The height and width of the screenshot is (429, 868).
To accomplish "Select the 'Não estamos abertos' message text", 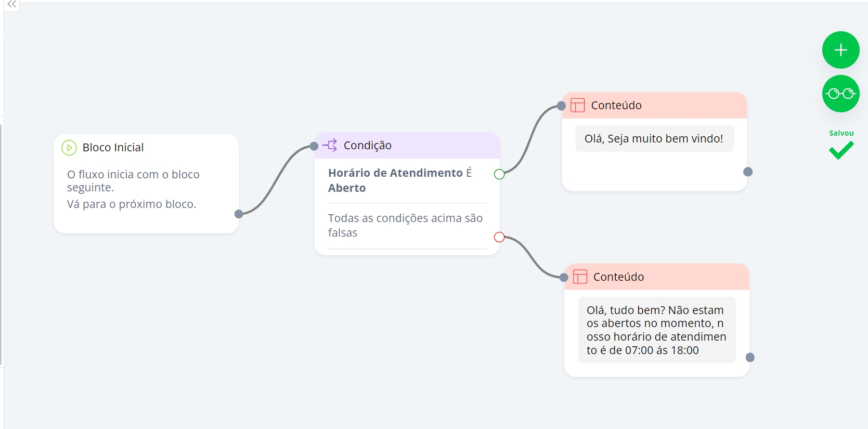I will (x=656, y=330).
